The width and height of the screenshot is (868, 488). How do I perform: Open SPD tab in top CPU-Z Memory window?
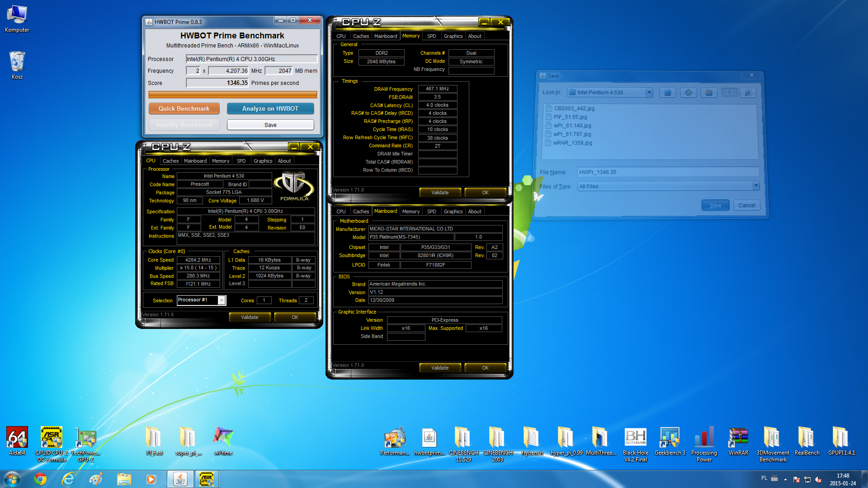point(432,36)
